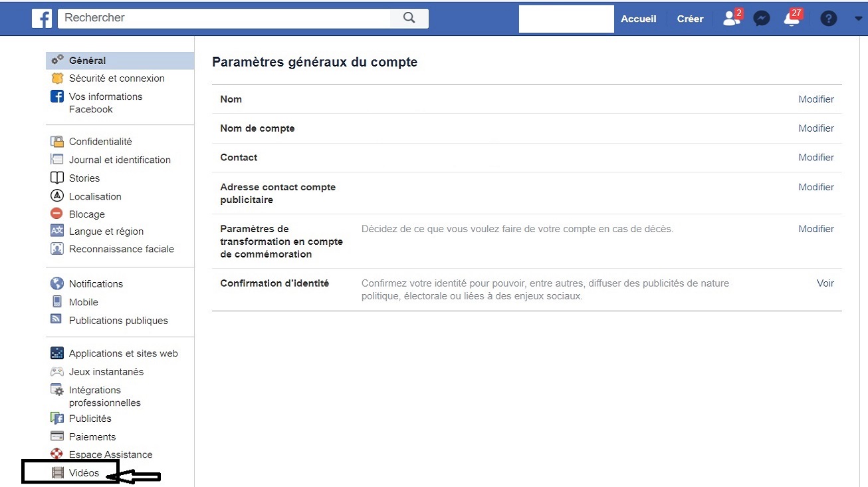Screen dimensions: 868x487
Task: Click the Localisation compass icon
Action: click(57, 196)
